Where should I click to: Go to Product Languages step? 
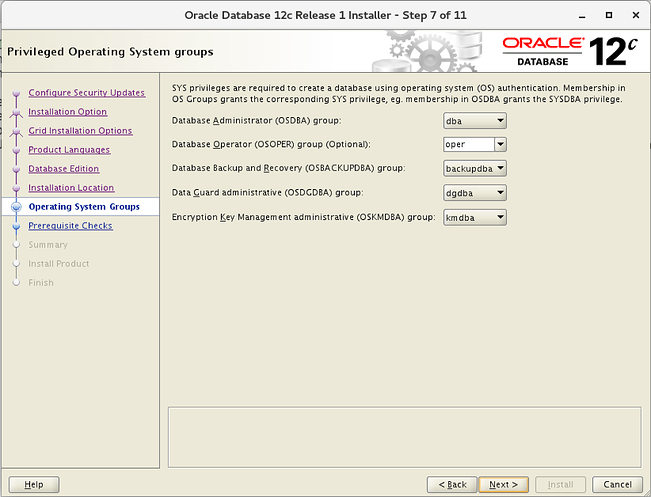click(x=69, y=150)
